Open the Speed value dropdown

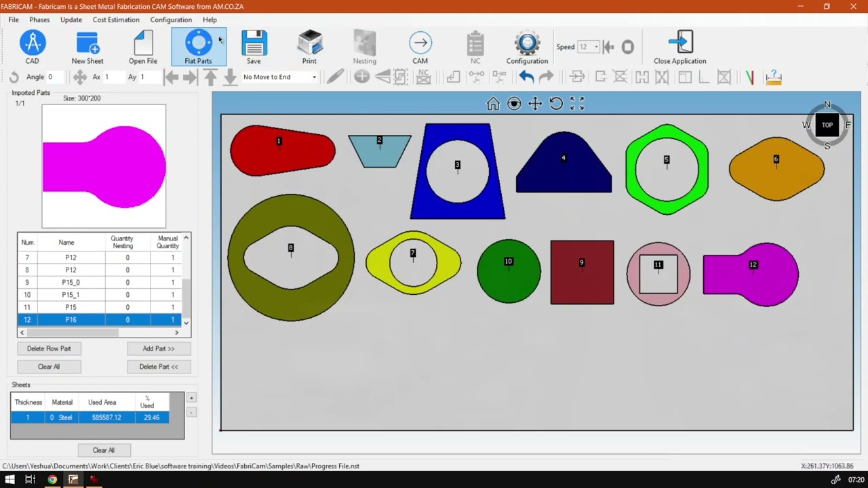pos(596,47)
